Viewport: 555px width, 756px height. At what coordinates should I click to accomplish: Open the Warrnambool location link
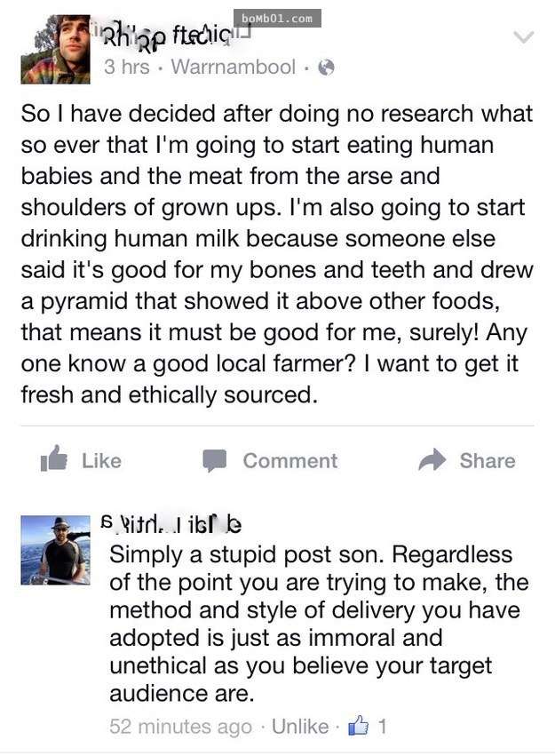pyautogui.click(x=234, y=67)
